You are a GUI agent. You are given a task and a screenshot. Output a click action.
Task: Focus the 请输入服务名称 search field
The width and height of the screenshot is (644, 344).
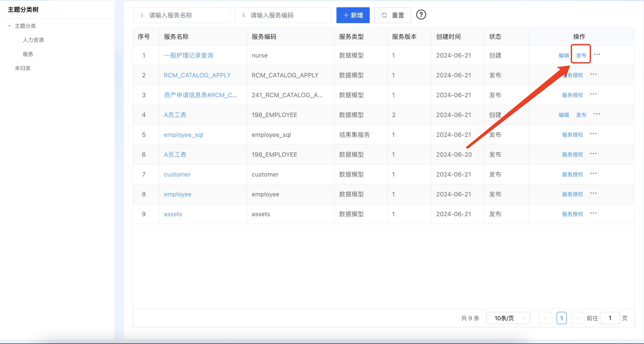(182, 15)
